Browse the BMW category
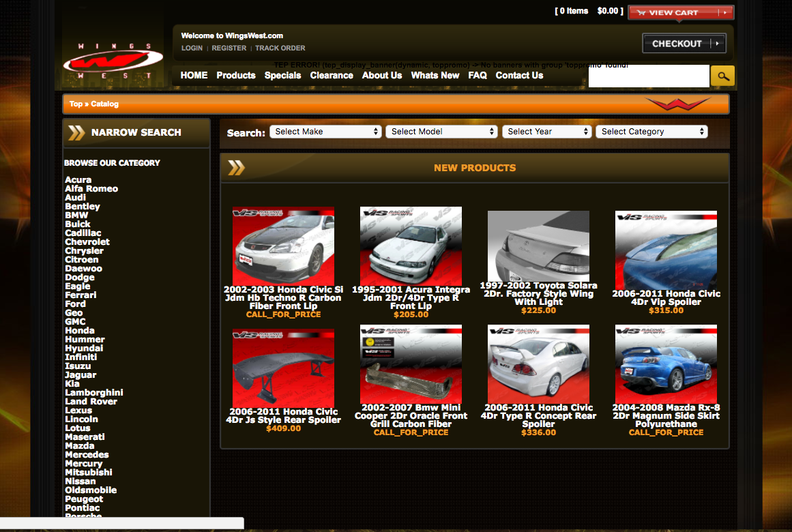Screen dimensions: 792x532 tap(77, 216)
